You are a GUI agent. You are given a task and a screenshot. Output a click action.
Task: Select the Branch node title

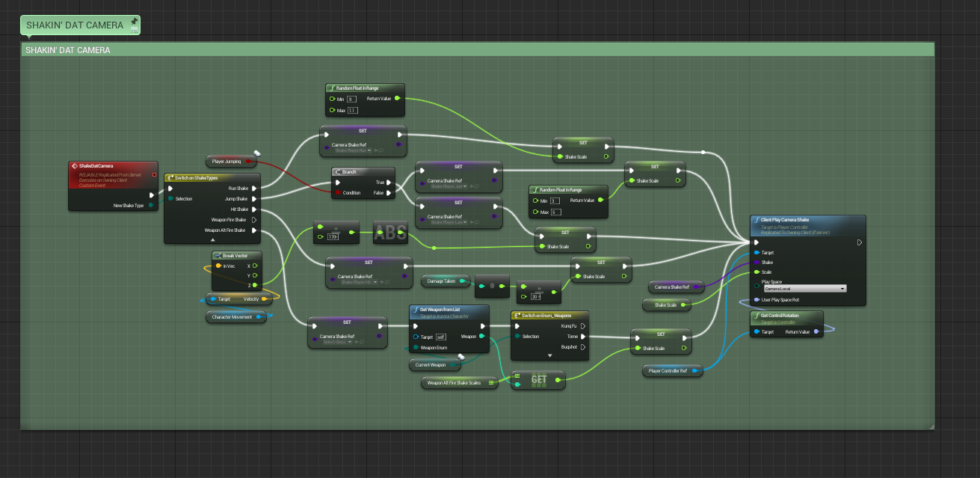coord(349,172)
